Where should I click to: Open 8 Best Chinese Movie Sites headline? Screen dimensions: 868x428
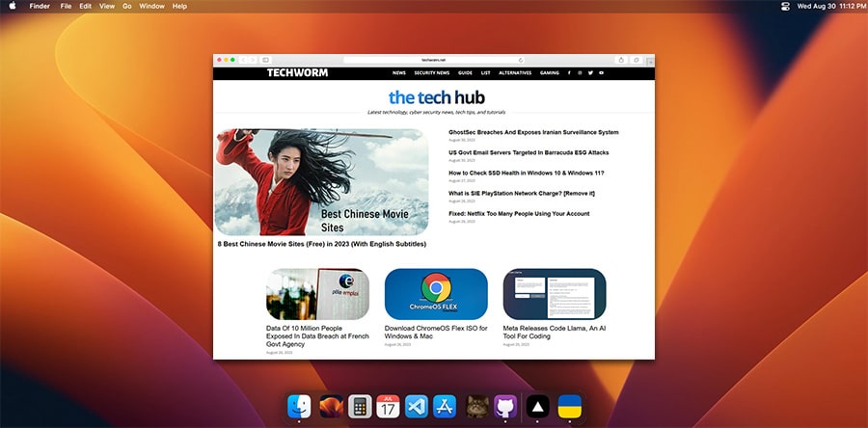click(x=321, y=244)
